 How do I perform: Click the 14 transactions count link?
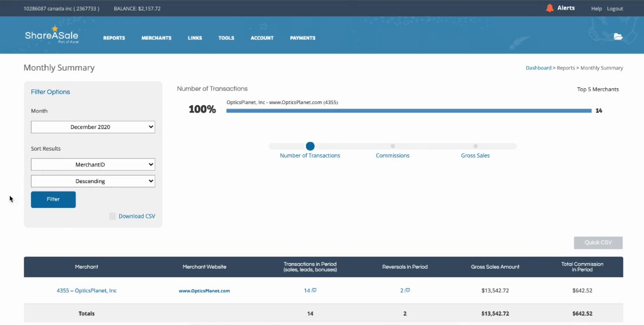point(307,290)
